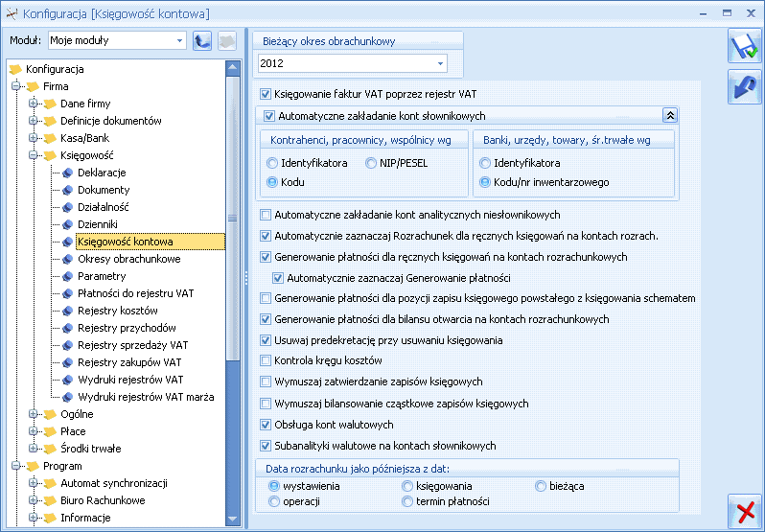The width and height of the screenshot is (765, 532).
Task: Click the tree vertical scrollbar thumb
Action: point(233,218)
